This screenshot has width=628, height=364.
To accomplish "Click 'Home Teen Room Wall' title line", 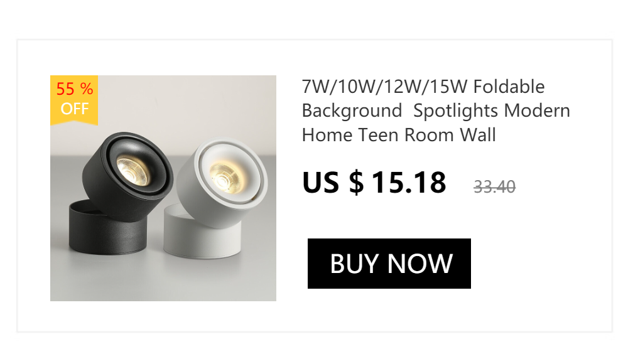I will pyautogui.click(x=399, y=135).
